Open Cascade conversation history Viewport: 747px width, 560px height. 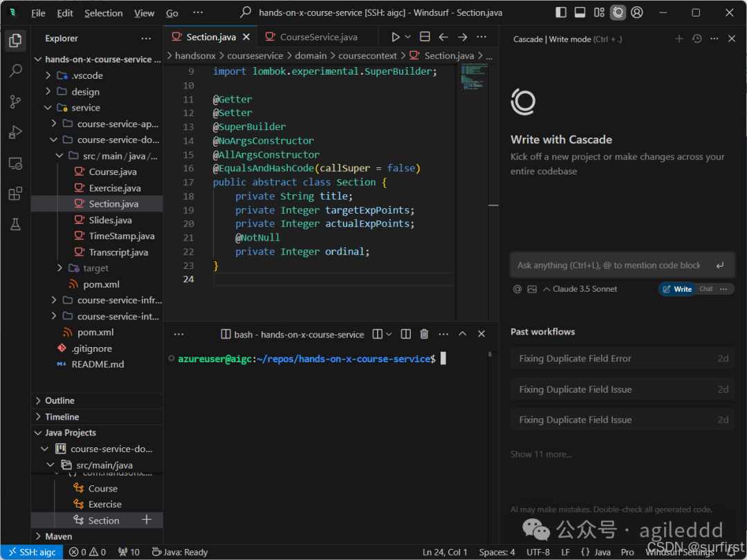[x=697, y=39]
